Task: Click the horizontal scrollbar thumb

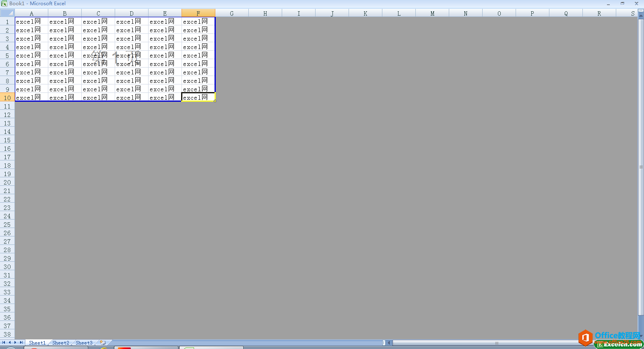Action: click(497, 343)
